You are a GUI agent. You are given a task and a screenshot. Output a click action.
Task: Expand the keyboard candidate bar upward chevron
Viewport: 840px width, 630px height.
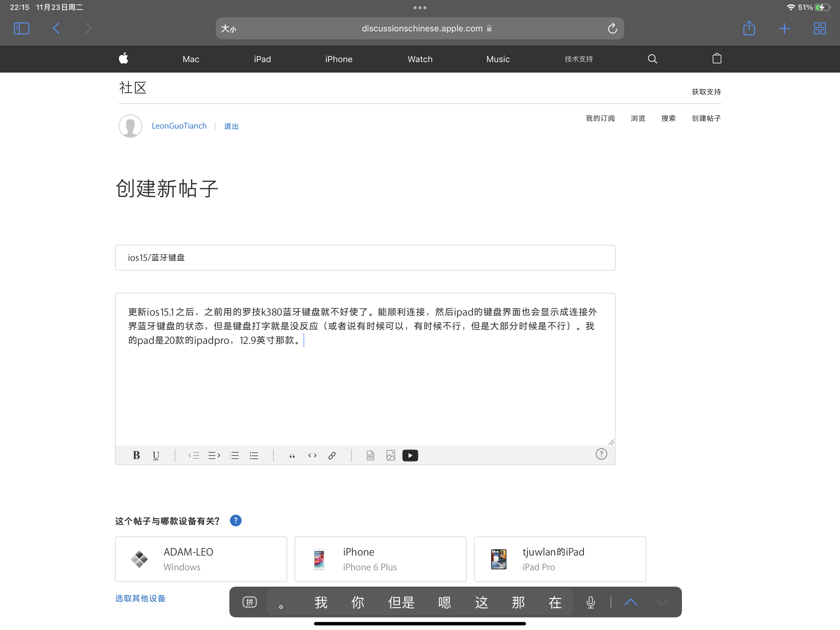pyautogui.click(x=630, y=602)
